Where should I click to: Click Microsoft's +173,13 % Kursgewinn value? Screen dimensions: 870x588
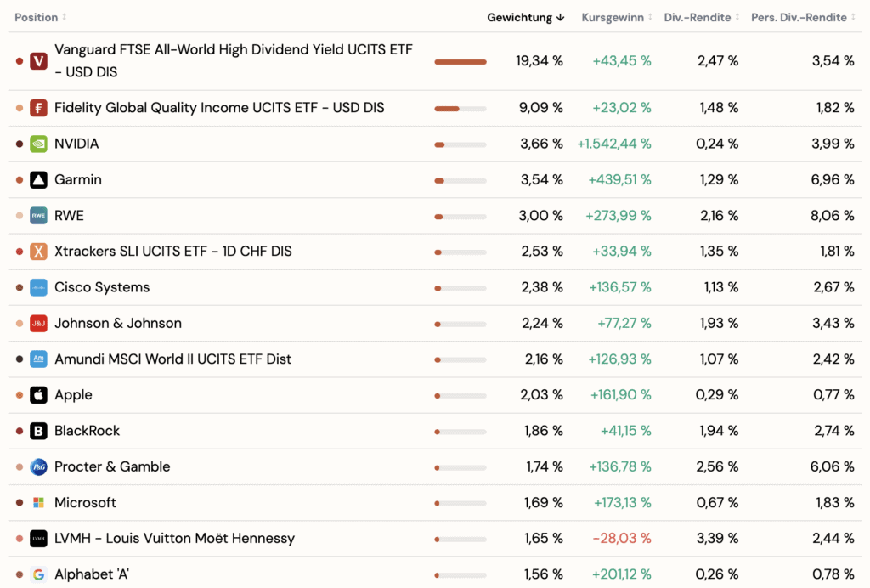pyautogui.click(x=623, y=502)
